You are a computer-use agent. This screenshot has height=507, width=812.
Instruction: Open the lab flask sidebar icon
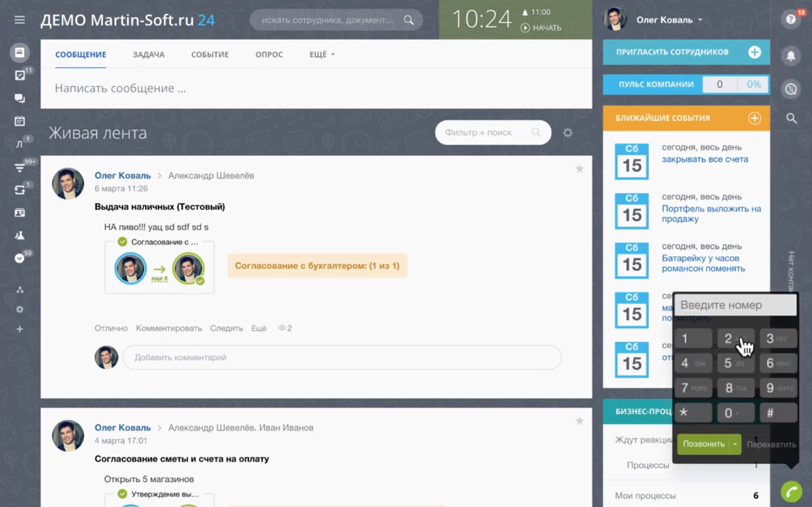pos(20,236)
